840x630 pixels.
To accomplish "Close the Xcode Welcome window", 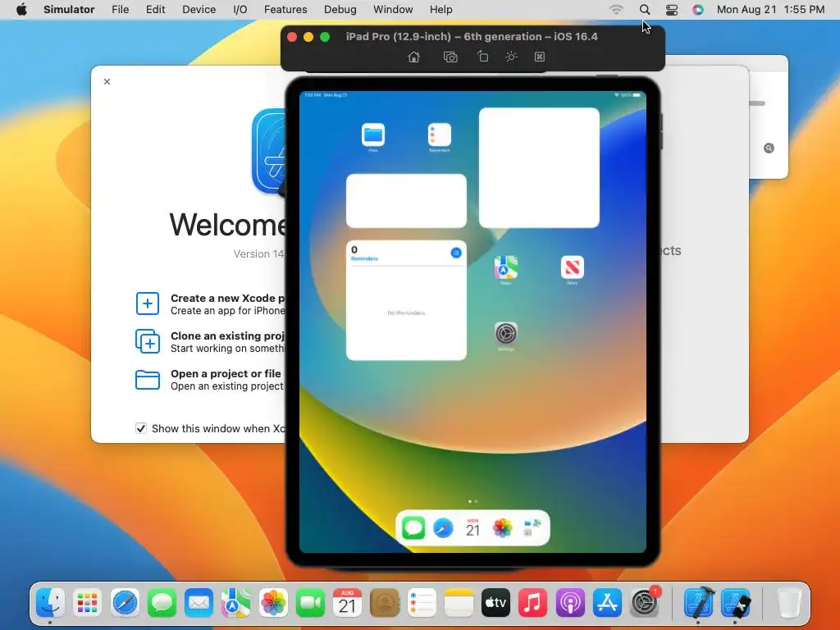I will pyautogui.click(x=107, y=81).
